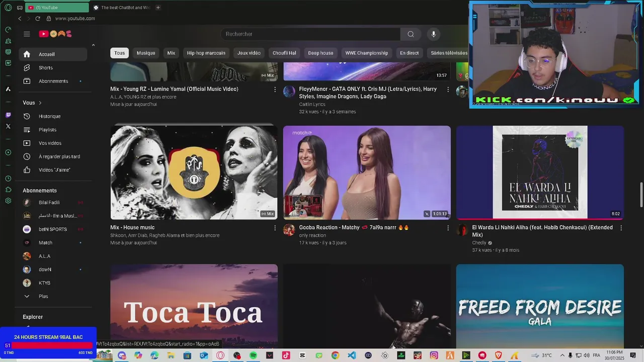This screenshot has width=644, height=362.
Task: Expand the Vous section chevron
Action: point(40,103)
